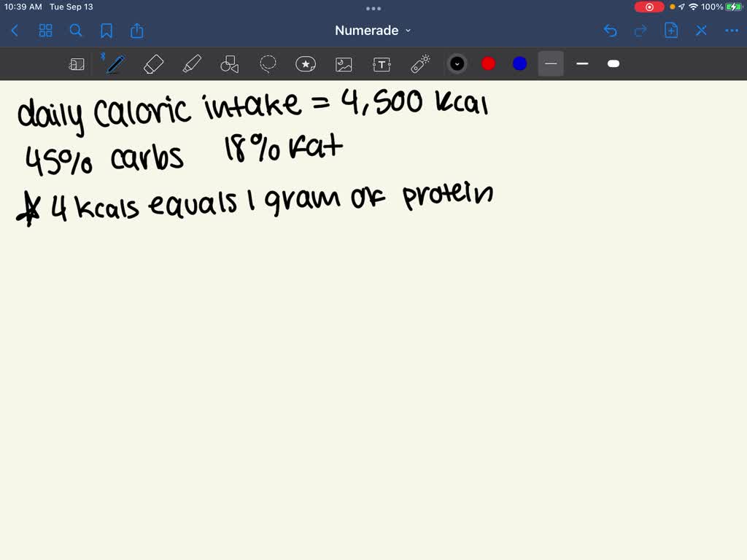747x560 pixels.
Task: Open the search tool
Action: tap(76, 31)
